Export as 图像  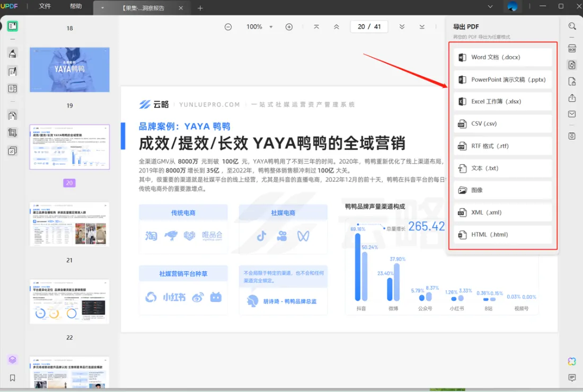[x=502, y=190]
